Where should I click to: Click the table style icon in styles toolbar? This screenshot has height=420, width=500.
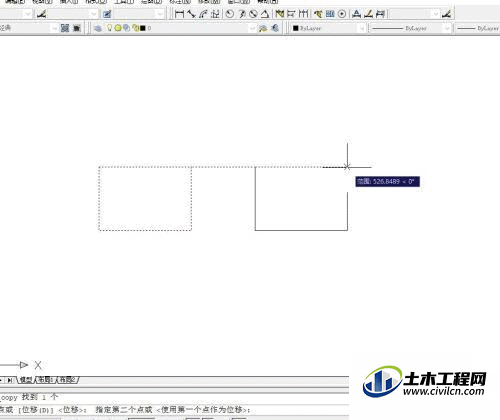point(107,14)
